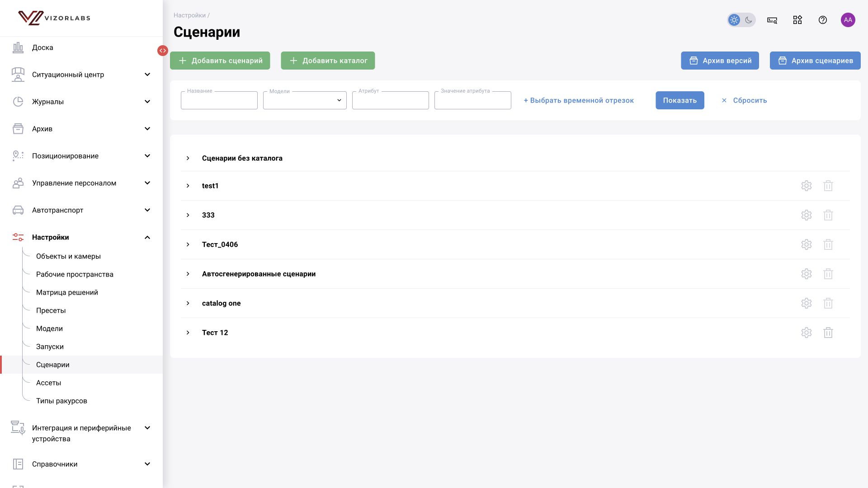This screenshot has height=488, width=868.
Task: Expand Журналы sidebar menu
Action: [81, 102]
